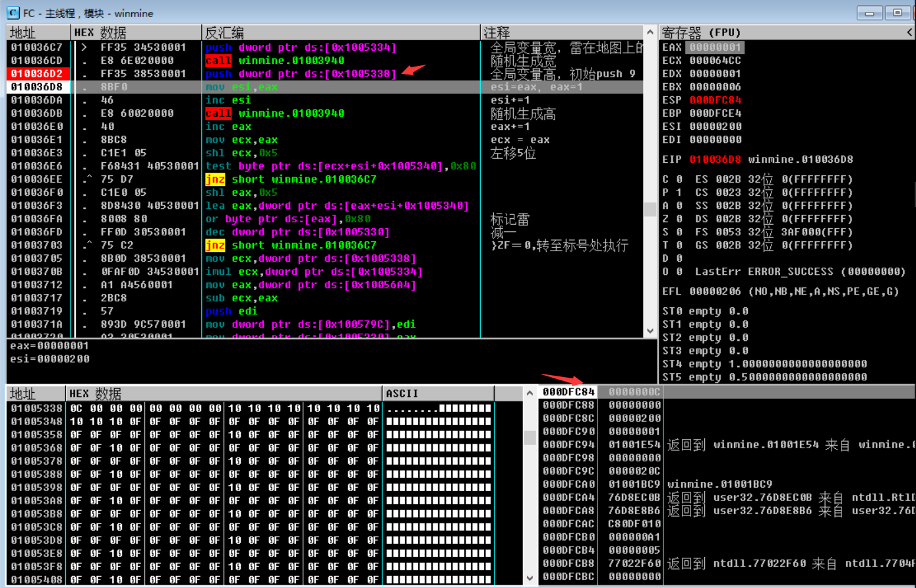Viewport: 916px width, 588px height.
Task: Select EBP register value 000DFCE4
Action: tap(716, 113)
